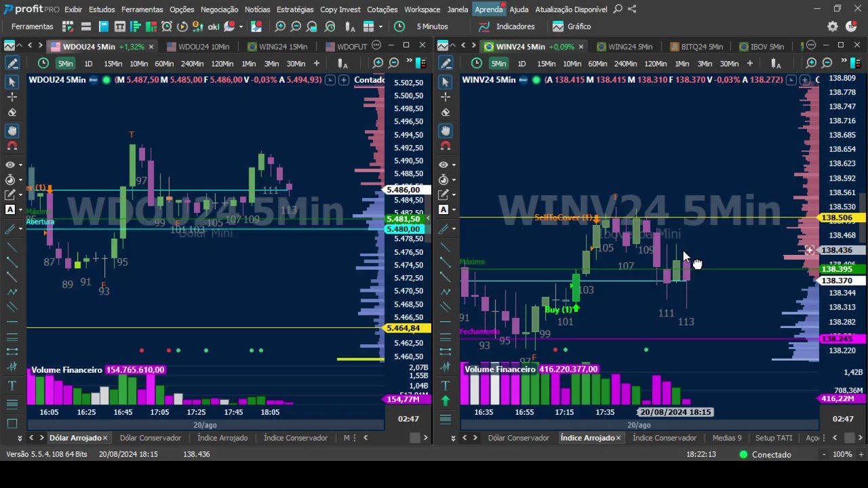Open the settings gear in the top right
This screenshot has height=488, width=868.
pyautogui.click(x=833, y=26)
